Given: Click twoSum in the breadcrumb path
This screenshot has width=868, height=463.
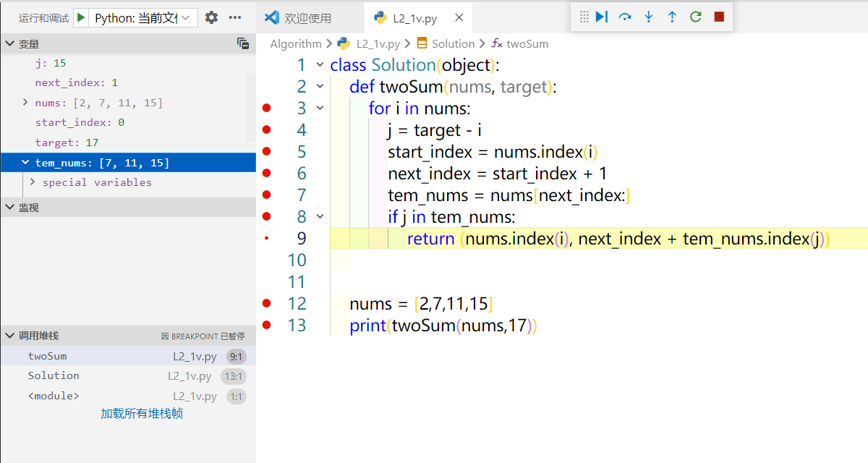Looking at the screenshot, I should [x=527, y=43].
